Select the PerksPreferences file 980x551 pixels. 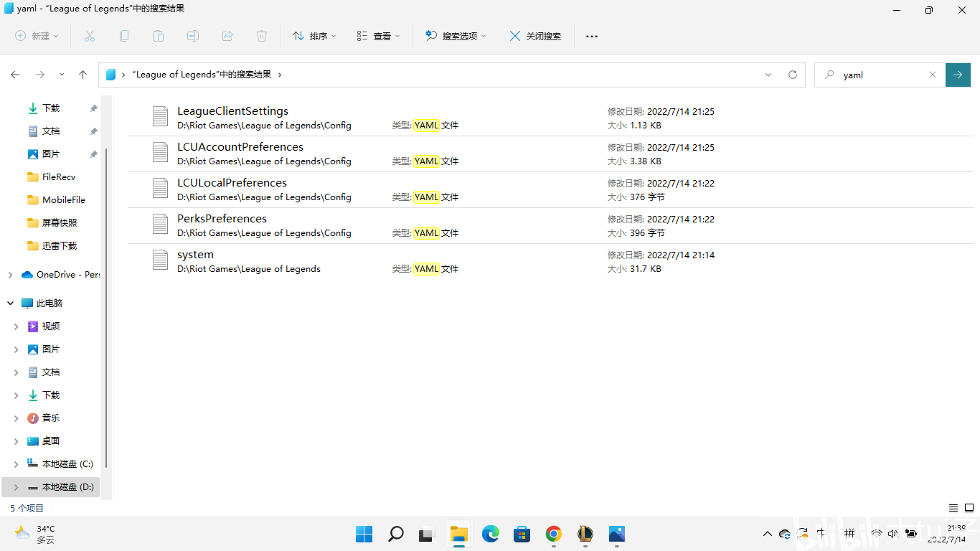pyautogui.click(x=551, y=225)
